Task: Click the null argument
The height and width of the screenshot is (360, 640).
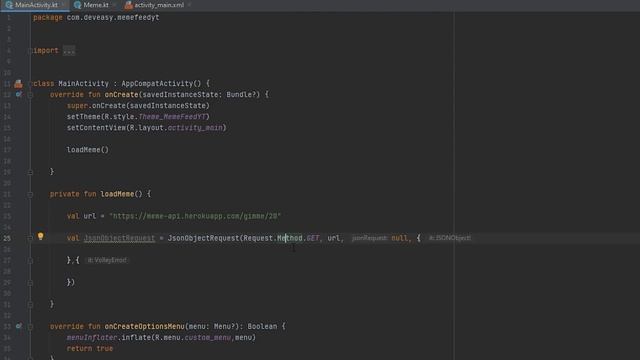Action: (399, 238)
